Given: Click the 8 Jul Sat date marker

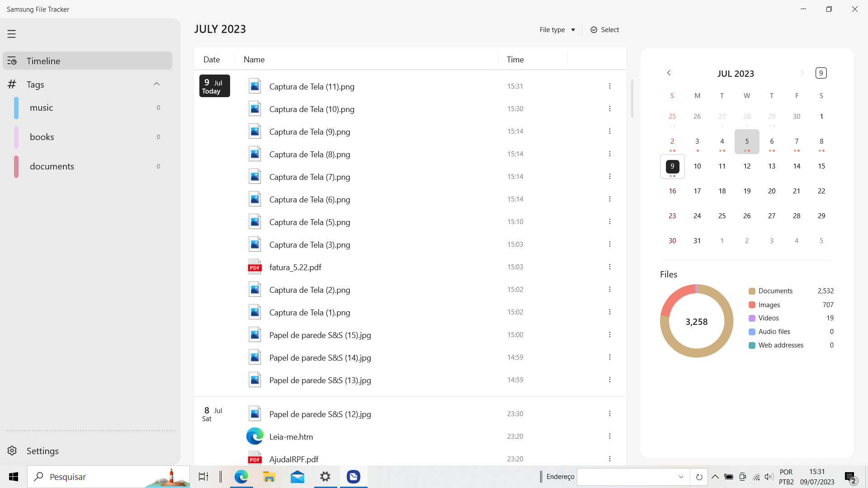Looking at the screenshot, I should pyautogui.click(x=212, y=414).
